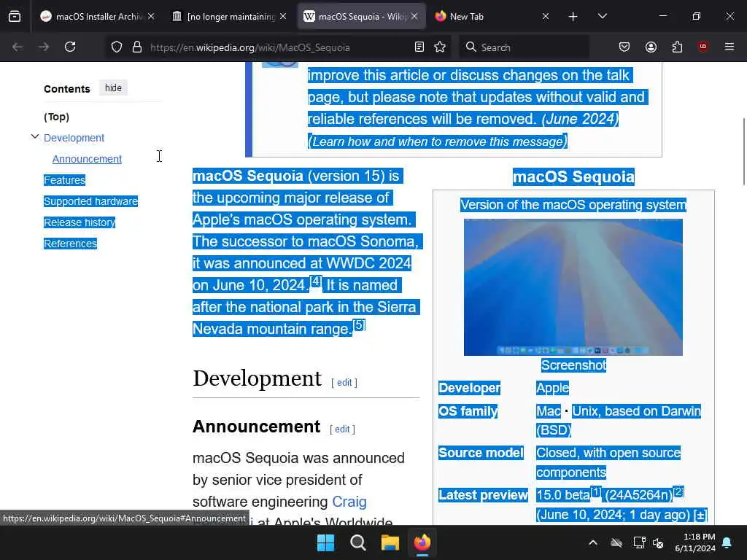
Task: Open File Explorer from taskbar
Action: 390,542
